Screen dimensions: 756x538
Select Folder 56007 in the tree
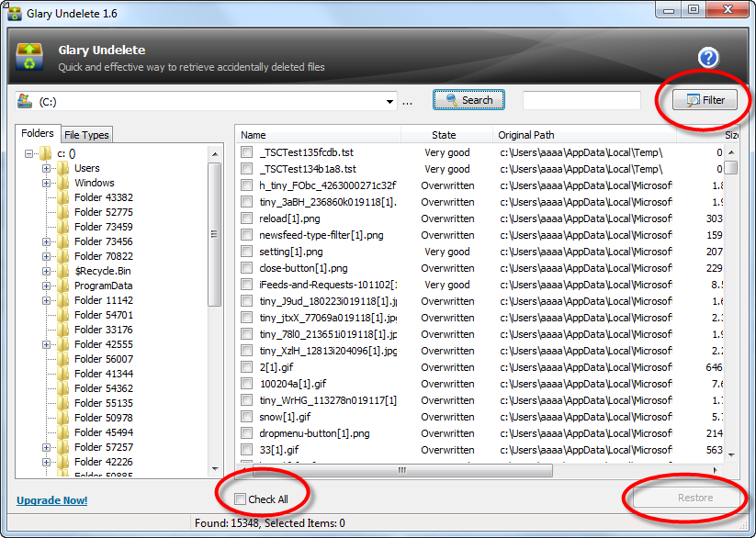point(104,359)
